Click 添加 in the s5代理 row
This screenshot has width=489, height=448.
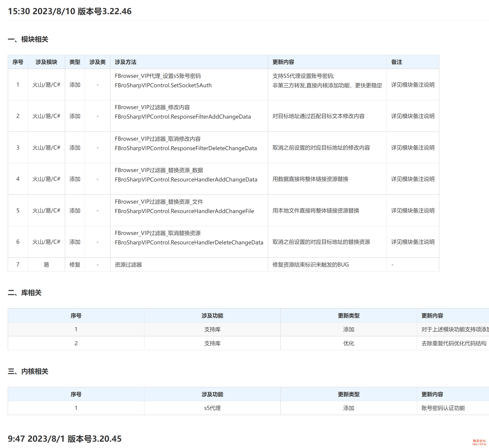pyautogui.click(x=348, y=408)
